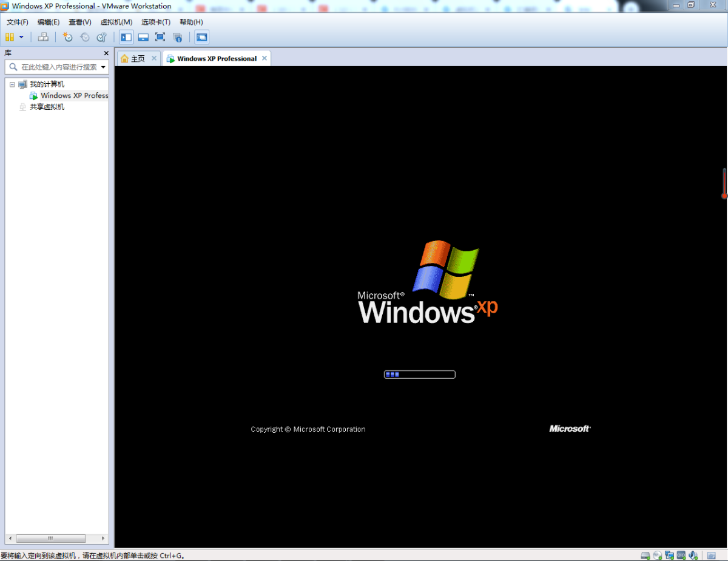Viewport: 728px width, 561px height.
Task: Click the revert to snapshot icon
Action: coord(85,37)
